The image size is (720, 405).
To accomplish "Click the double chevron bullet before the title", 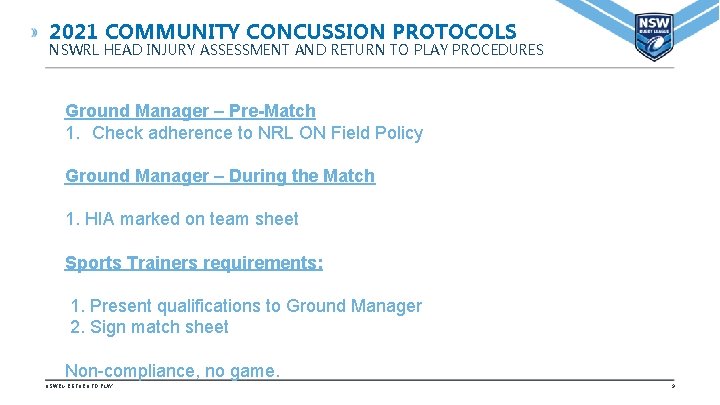I will 36,32.
